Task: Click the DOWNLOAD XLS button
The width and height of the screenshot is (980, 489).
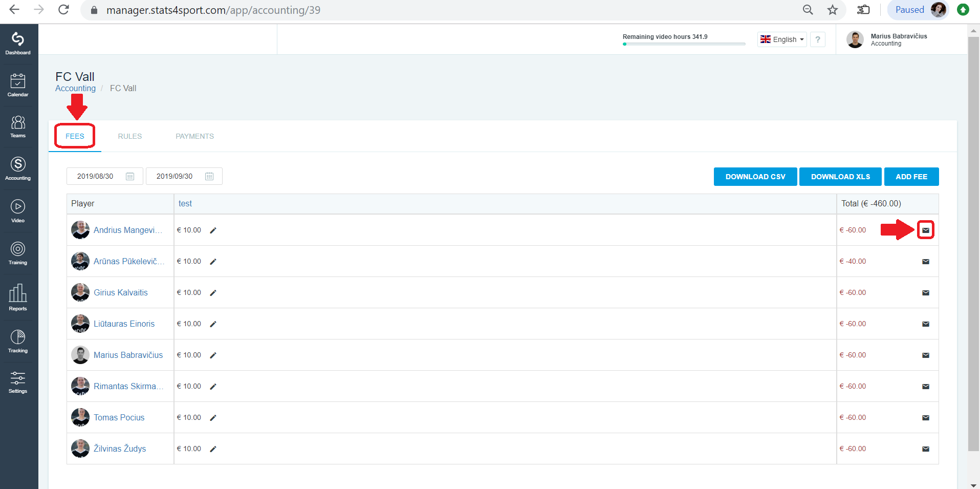Action: tap(840, 177)
